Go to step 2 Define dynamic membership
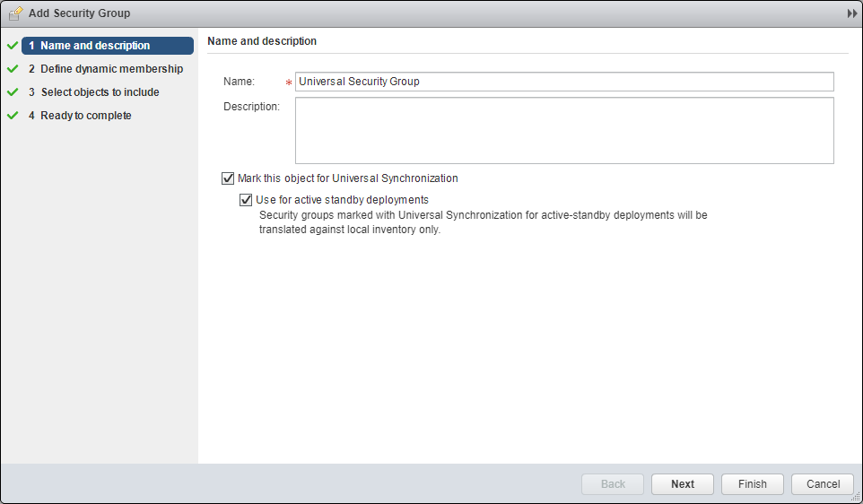The width and height of the screenshot is (863, 504). tap(110, 69)
